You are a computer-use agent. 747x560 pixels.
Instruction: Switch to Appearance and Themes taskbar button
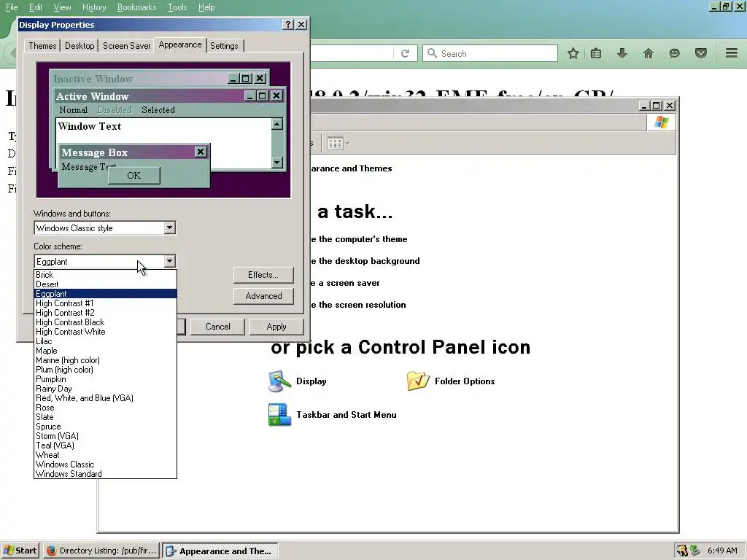click(x=220, y=551)
